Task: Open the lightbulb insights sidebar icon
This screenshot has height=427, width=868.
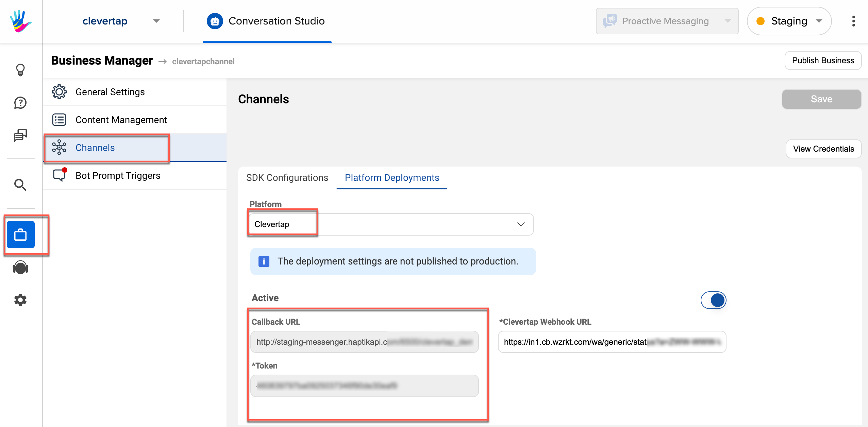Action: coord(20,70)
